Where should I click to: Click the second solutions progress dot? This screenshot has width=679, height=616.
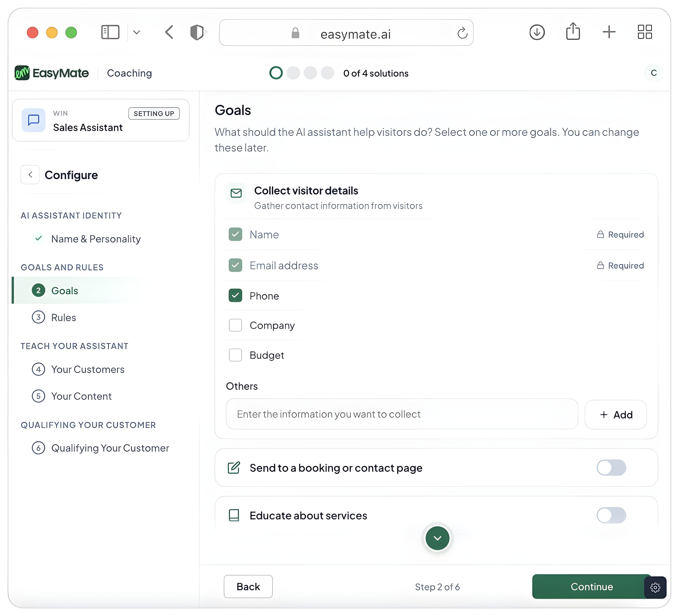(x=293, y=73)
